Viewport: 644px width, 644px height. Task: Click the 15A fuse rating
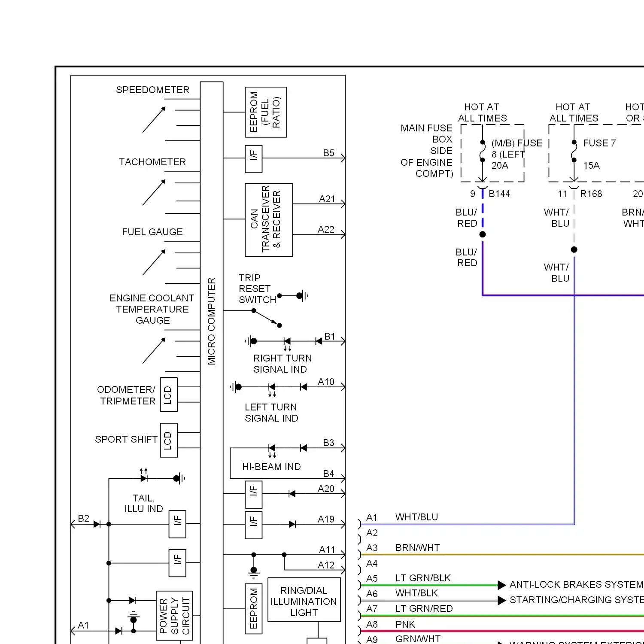[x=591, y=165]
